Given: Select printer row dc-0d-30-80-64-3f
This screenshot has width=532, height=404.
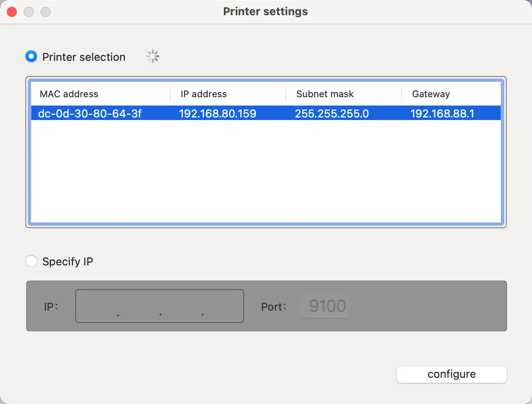Looking at the screenshot, I should click(x=90, y=113).
